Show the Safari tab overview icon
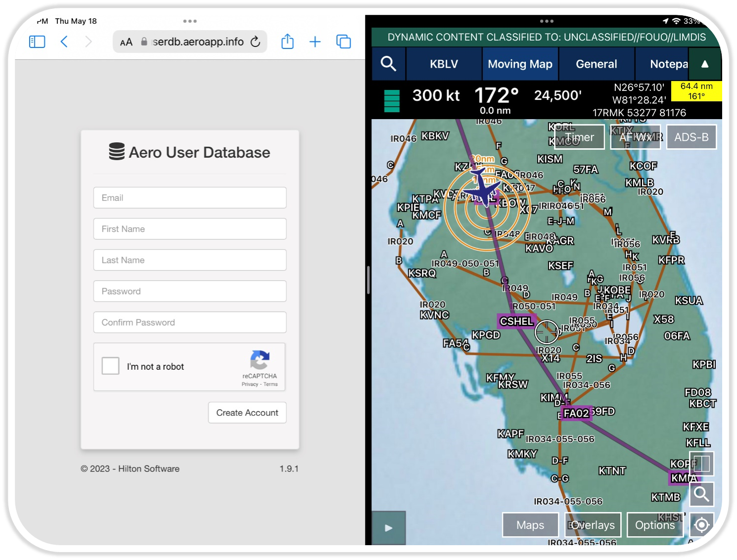Viewport: 737px width, 560px height. 343,42
